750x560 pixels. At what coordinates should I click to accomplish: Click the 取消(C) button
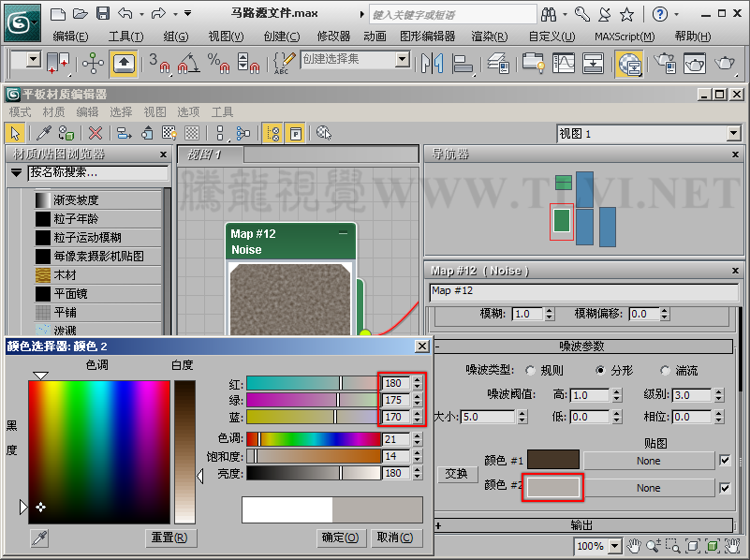pos(395,538)
